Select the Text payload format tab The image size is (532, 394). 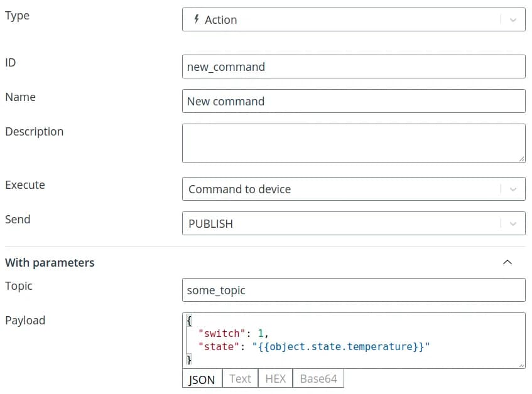click(240, 379)
